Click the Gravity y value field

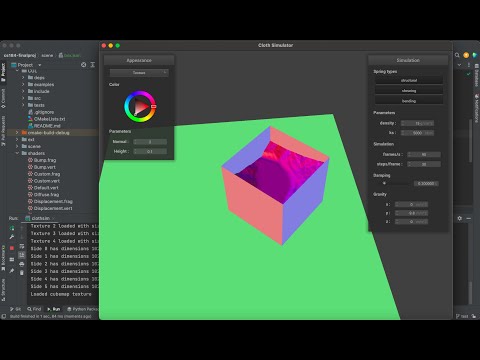click(x=411, y=213)
